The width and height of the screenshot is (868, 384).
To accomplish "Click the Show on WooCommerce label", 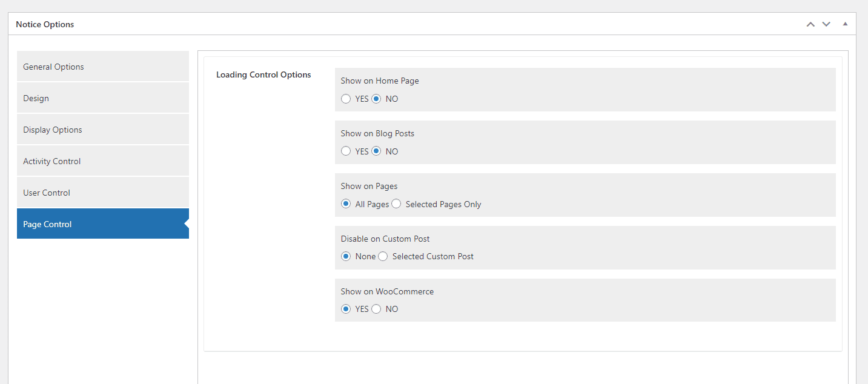I will coord(387,291).
